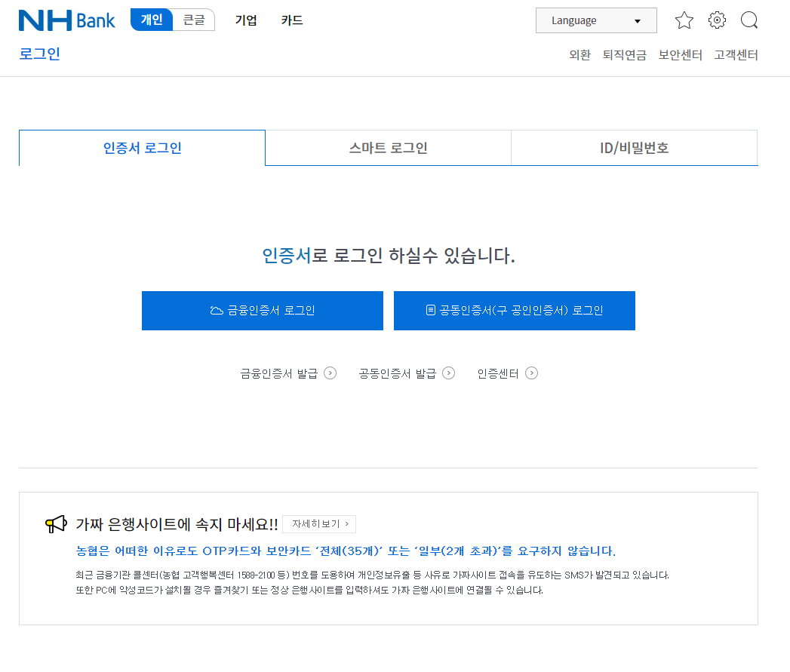Expand the 공동인증서 발급 chevron
This screenshot has width=790, height=672.
click(x=448, y=373)
